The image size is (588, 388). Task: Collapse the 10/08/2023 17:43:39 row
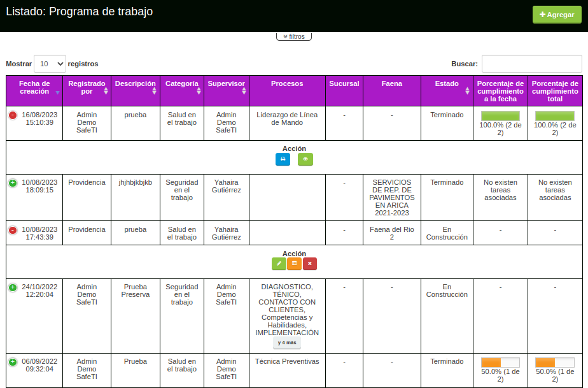[13, 230]
